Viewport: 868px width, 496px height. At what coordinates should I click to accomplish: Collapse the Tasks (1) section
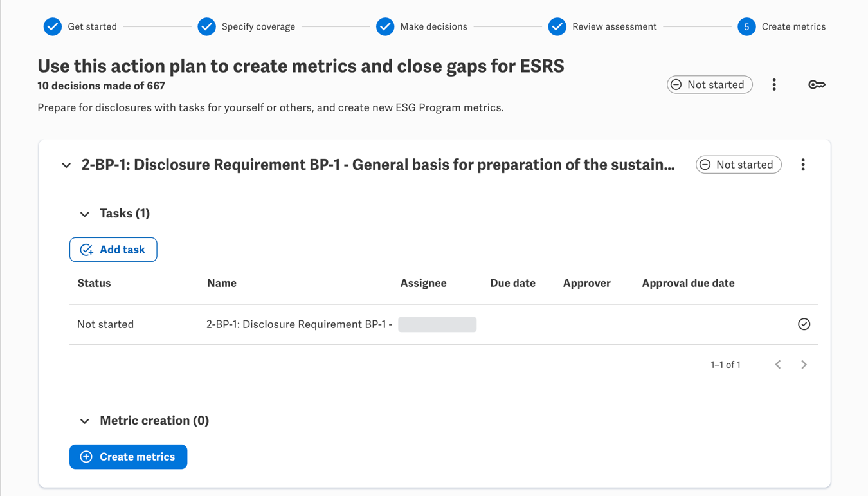(x=84, y=214)
